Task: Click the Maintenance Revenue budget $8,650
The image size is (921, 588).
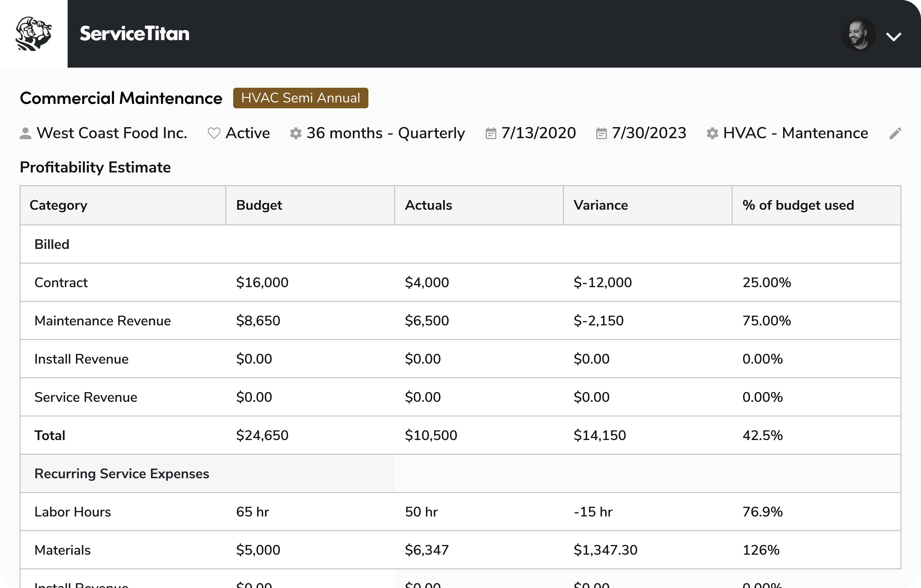Action: click(x=258, y=321)
